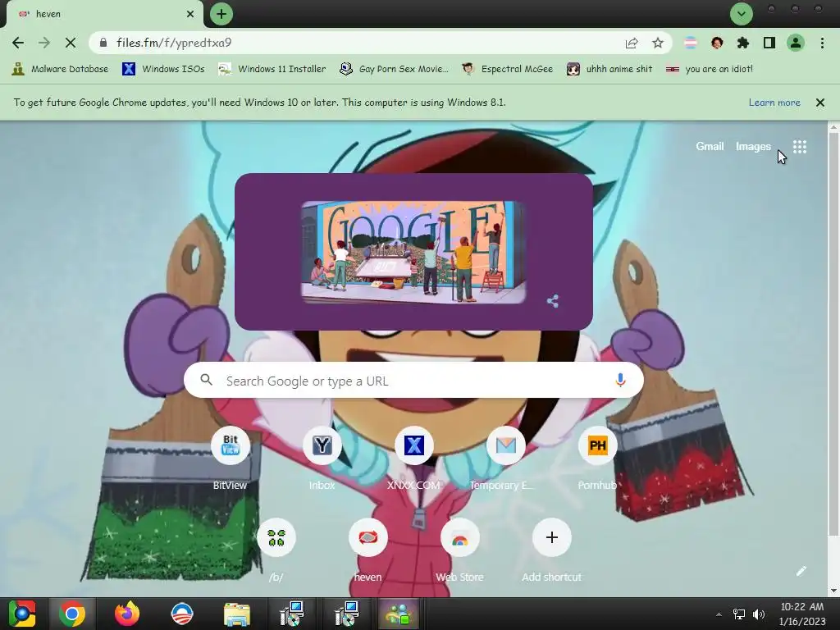This screenshot has height=630, width=840.
Task: Dismiss the Chrome update infobar
Action: pos(820,103)
